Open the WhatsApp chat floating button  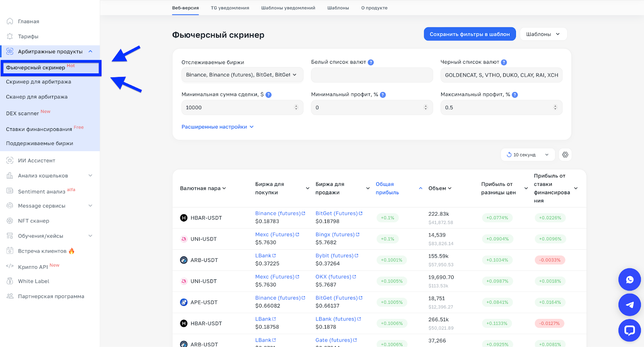click(630, 279)
